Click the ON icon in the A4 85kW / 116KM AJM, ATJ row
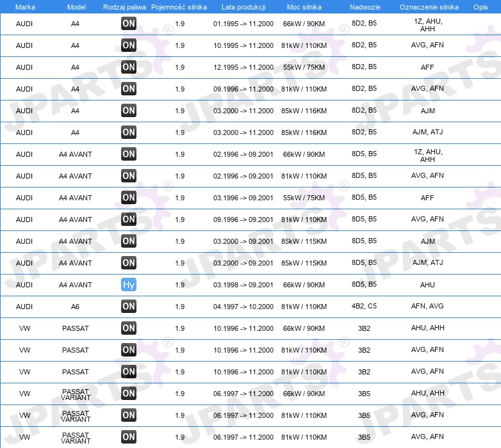The height and width of the screenshot is (448, 501). [129, 132]
